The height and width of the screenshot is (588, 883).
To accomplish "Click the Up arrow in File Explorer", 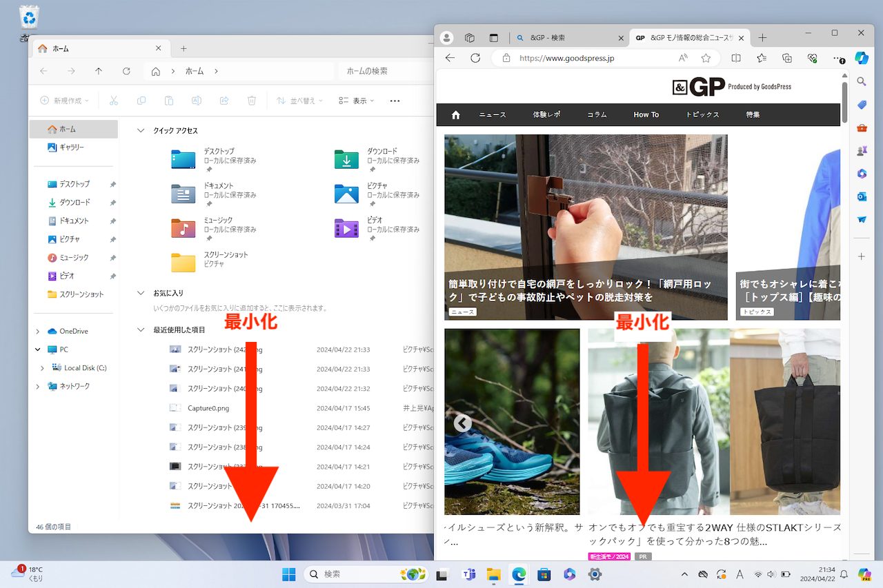I will tap(99, 71).
